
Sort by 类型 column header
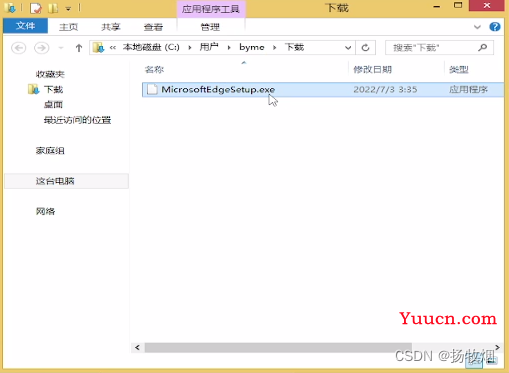[459, 69]
